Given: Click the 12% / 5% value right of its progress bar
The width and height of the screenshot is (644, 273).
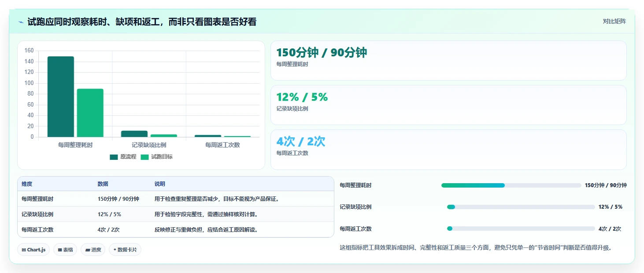Looking at the screenshot, I should (611, 207).
